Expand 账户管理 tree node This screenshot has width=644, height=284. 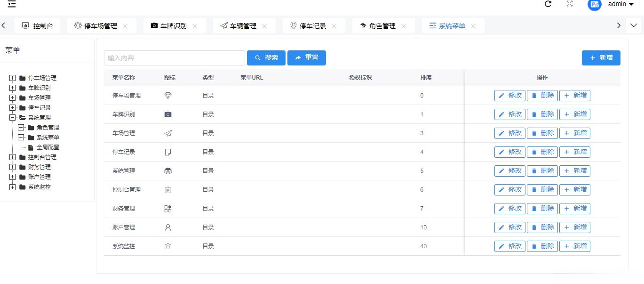pos(13,177)
